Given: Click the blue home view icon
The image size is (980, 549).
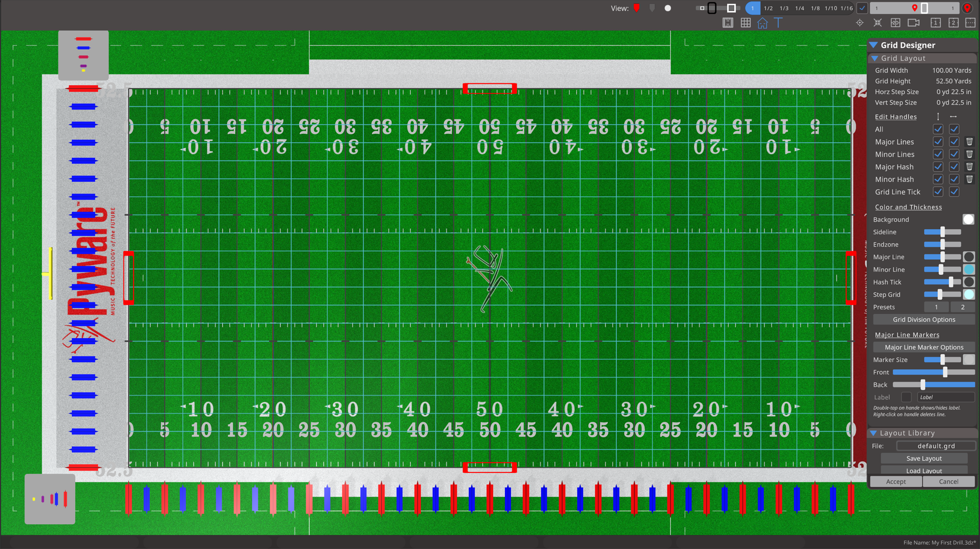Looking at the screenshot, I should pos(762,23).
